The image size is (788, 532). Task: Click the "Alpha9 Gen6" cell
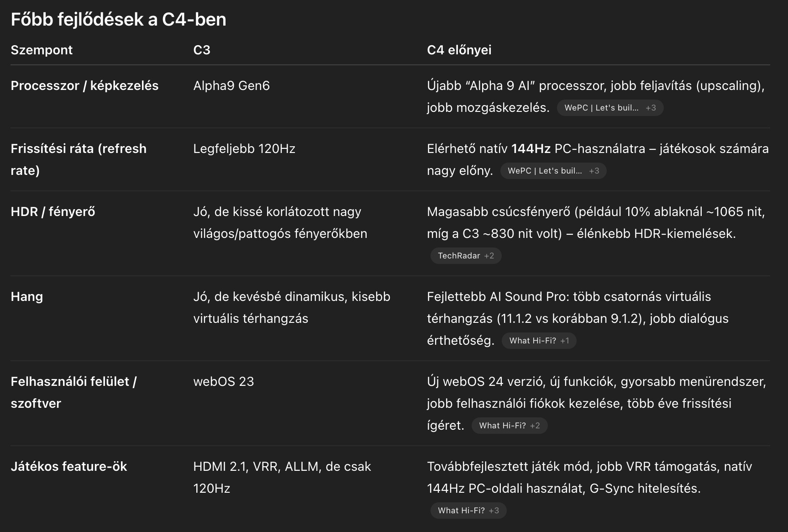point(231,85)
